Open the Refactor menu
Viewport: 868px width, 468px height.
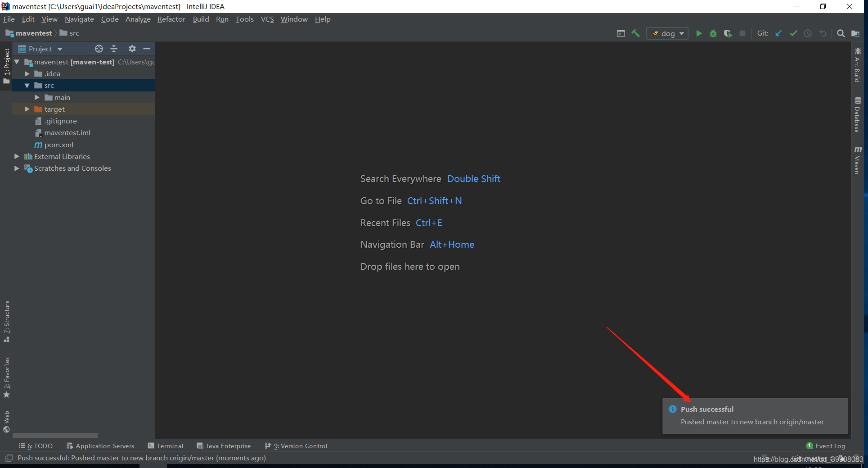[x=171, y=19]
